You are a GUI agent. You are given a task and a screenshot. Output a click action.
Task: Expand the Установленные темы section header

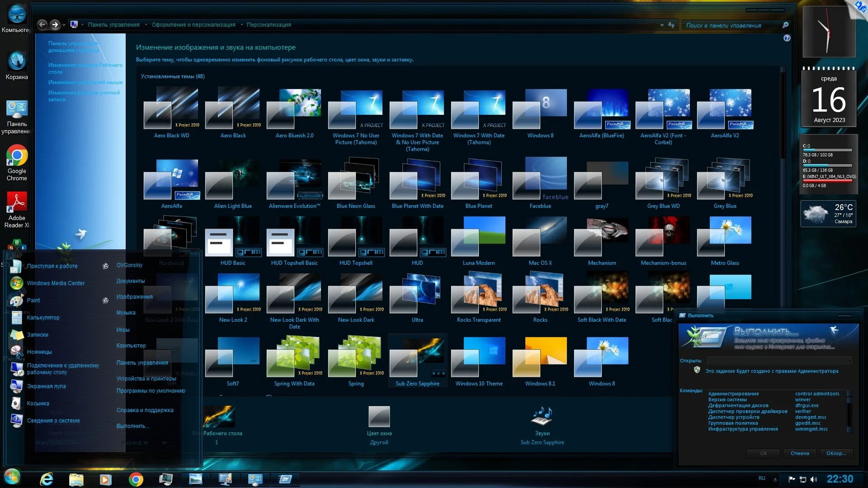click(173, 76)
